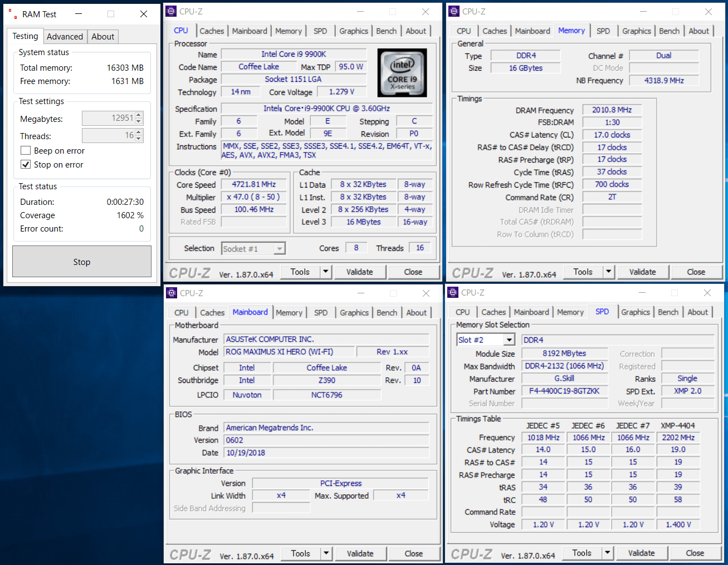This screenshot has width=728, height=565.
Task: Click the CPU-Z icon in the CPU tab window title bar
Action: [x=172, y=12]
